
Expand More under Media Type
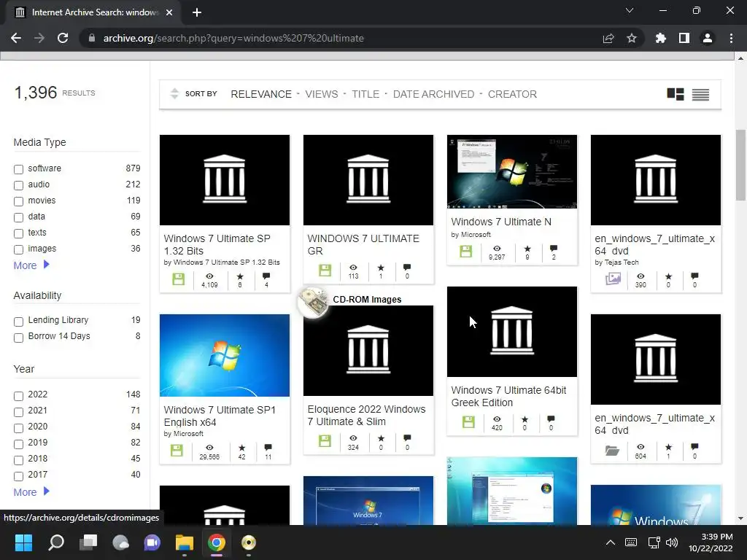click(31, 265)
